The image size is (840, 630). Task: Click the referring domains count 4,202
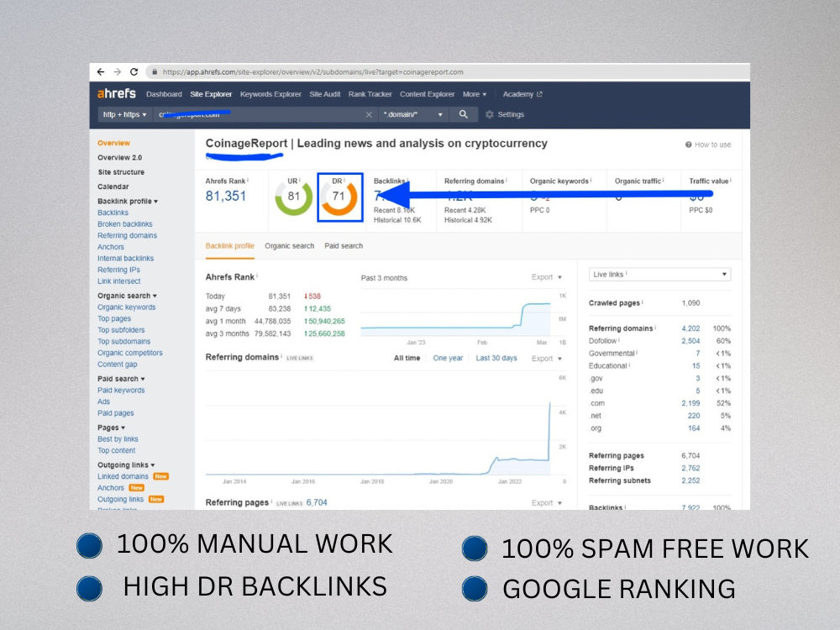[x=690, y=328]
